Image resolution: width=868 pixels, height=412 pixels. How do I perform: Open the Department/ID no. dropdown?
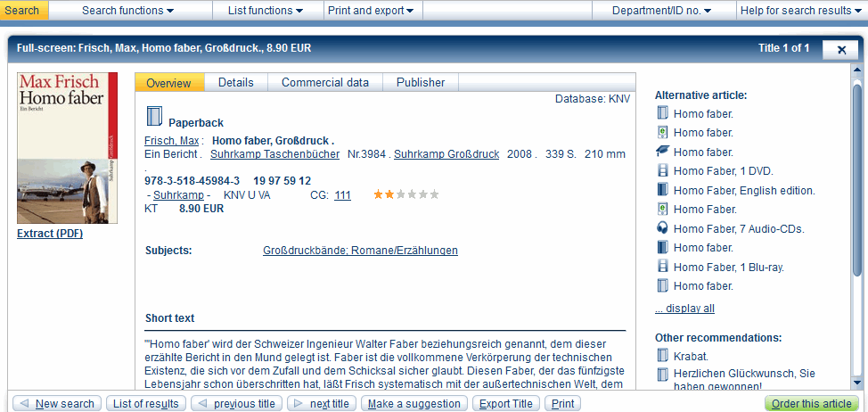point(661,11)
